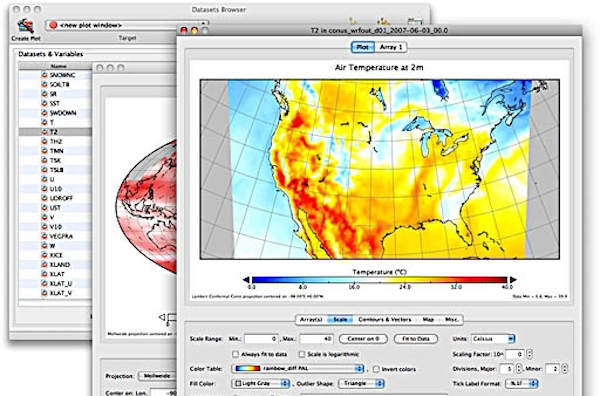The height and width of the screenshot is (396, 600).
Task: Open the Units Celsius dropdown
Action: click(493, 339)
